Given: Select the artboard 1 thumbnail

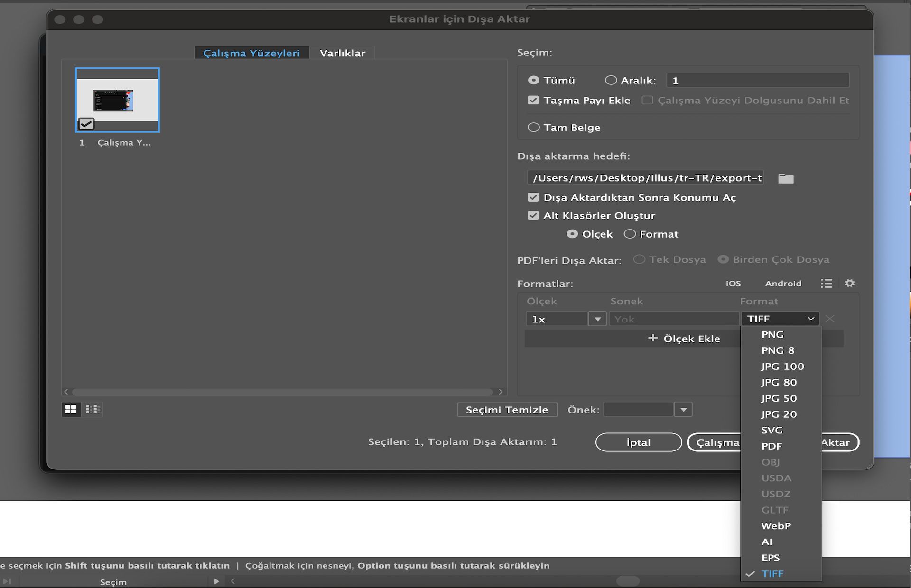Looking at the screenshot, I should point(117,100).
